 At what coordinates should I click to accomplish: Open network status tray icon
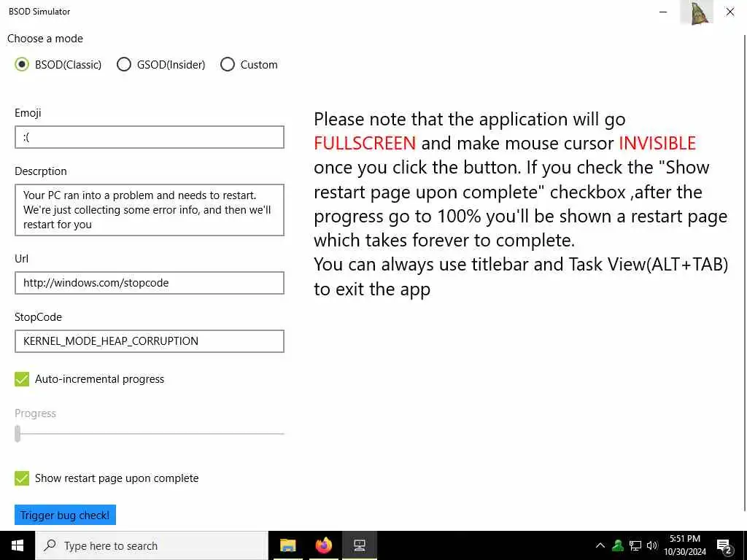click(x=635, y=545)
